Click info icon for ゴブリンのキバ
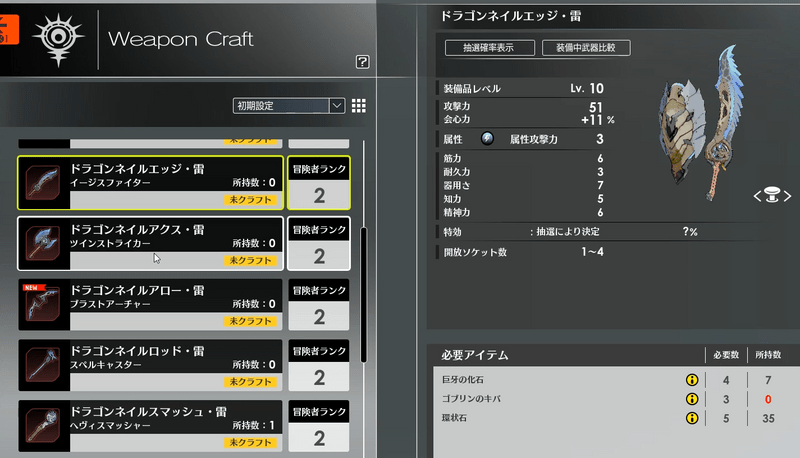This screenshot has width=800, height=458. pyautogui.click(x=691, y=399)
